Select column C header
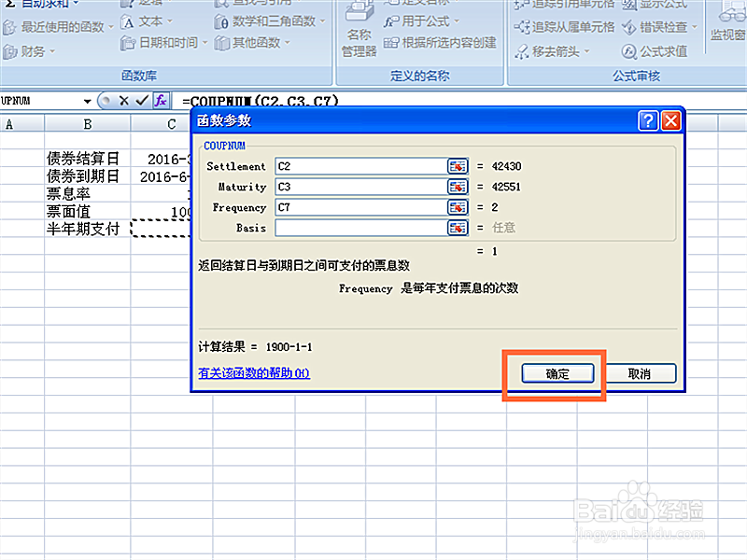Screen dimensions: 747x560 pos(172,124)
